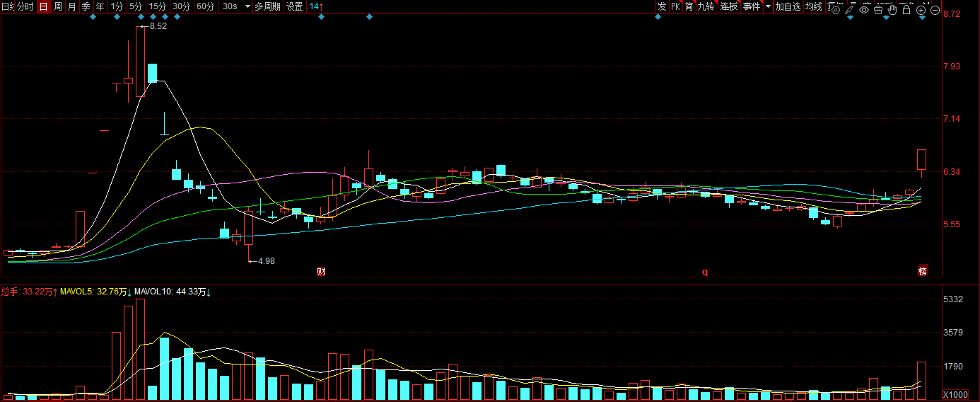Screen dimensions: 980x402
Task: Select the 1分 one-minute period
Action: [117, 6]
